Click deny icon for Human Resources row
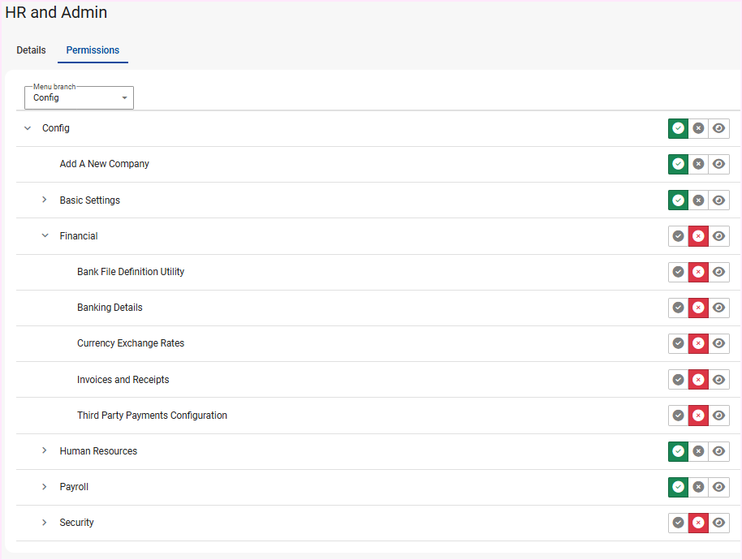This screenshot has width=742, height=560. pyautogui.click(x=698, y=451)
